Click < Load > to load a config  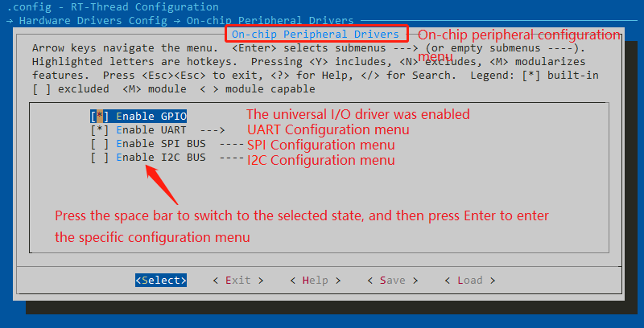(469, 281)
